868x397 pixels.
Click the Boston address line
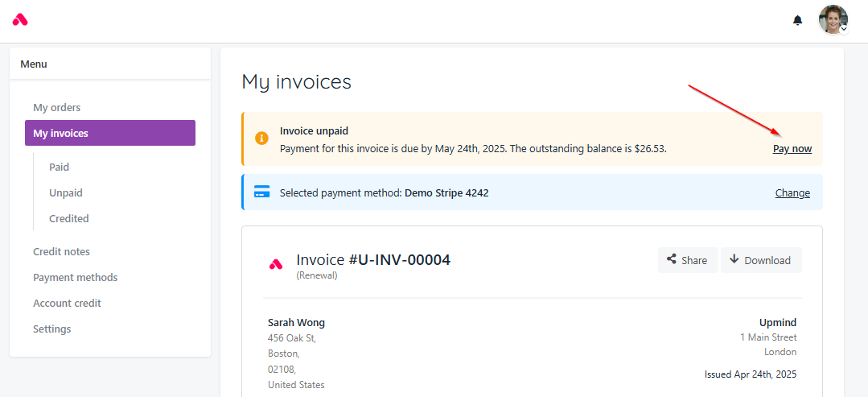(x=284, y=354)
